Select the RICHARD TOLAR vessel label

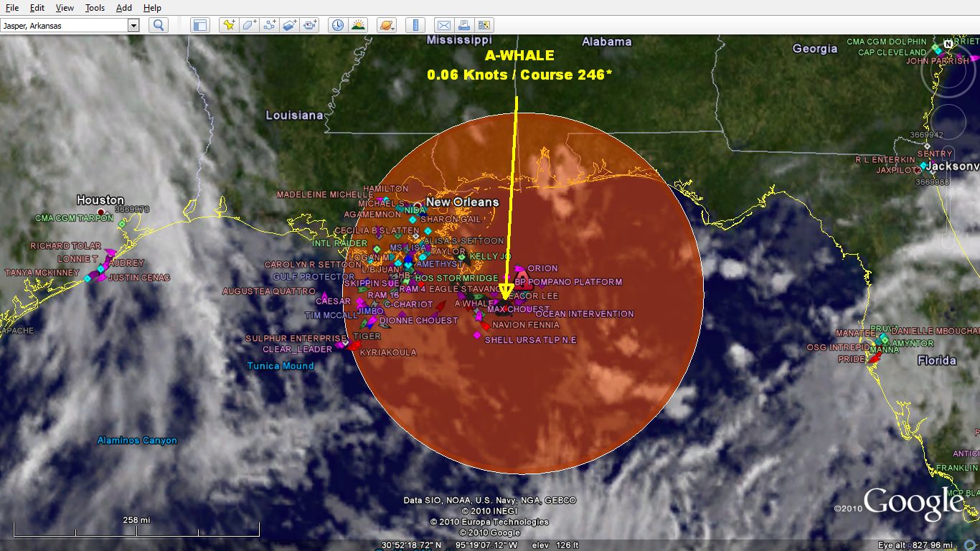pyautogui.click(x=66, y=246)
